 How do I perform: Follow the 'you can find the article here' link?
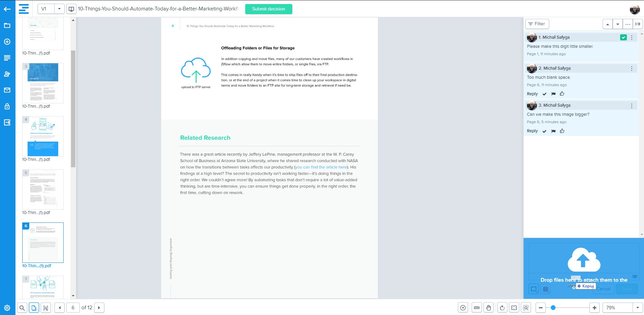321,167
